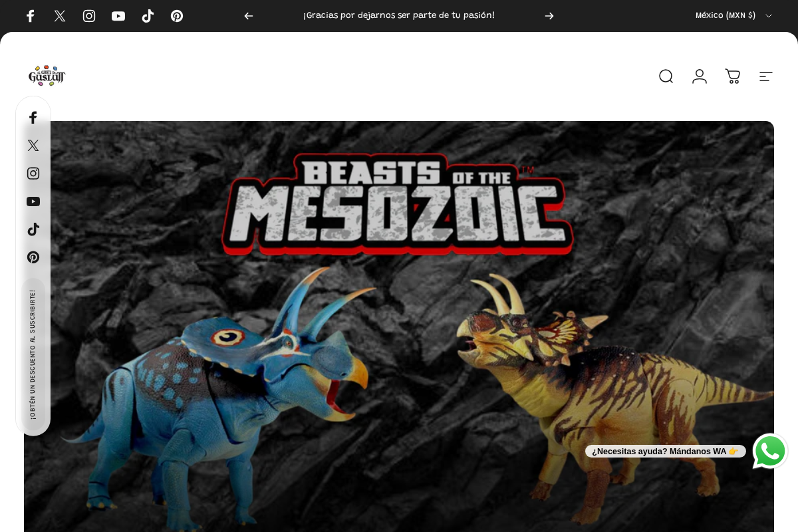The image size is (798, 532).
Task: Visit the Pinterest page from the header
Action: (177, 16)
